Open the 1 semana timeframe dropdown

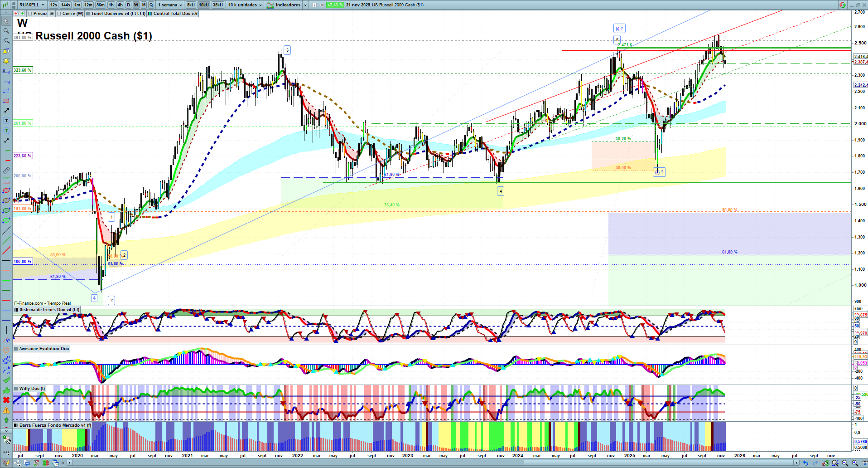pos(170,5)
